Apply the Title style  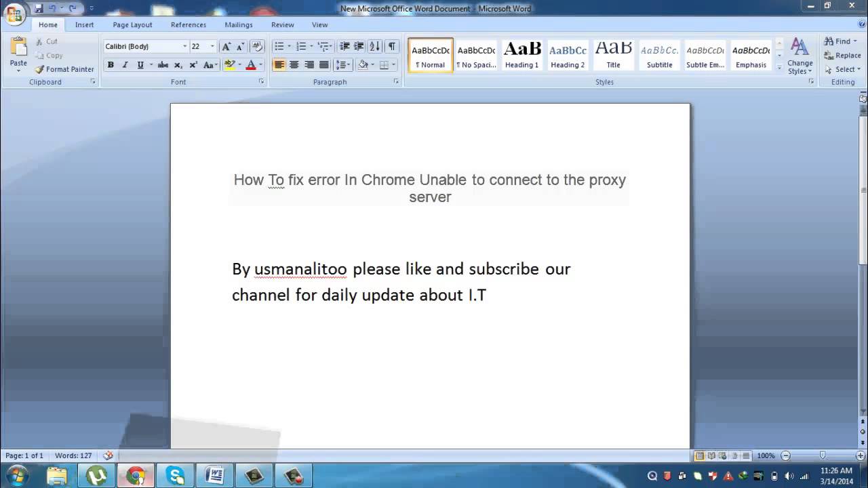click(614, 55)
